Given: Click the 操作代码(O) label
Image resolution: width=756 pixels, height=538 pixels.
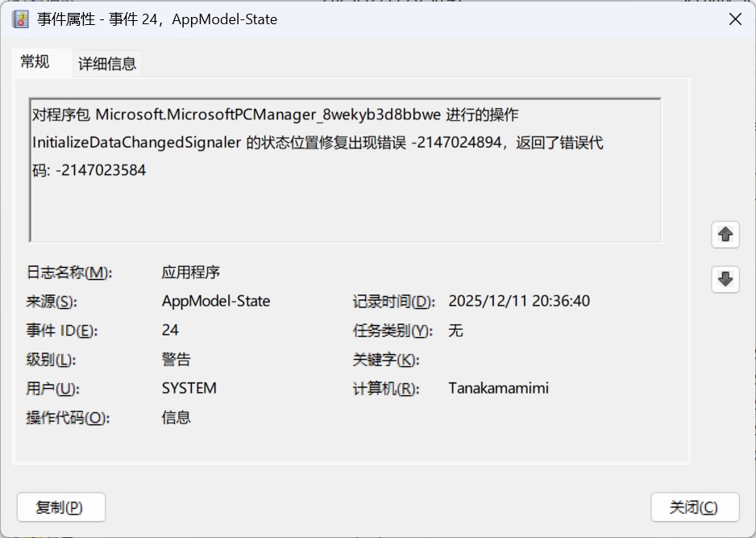Looking at the screenshot, I should [x=68, y=418].
